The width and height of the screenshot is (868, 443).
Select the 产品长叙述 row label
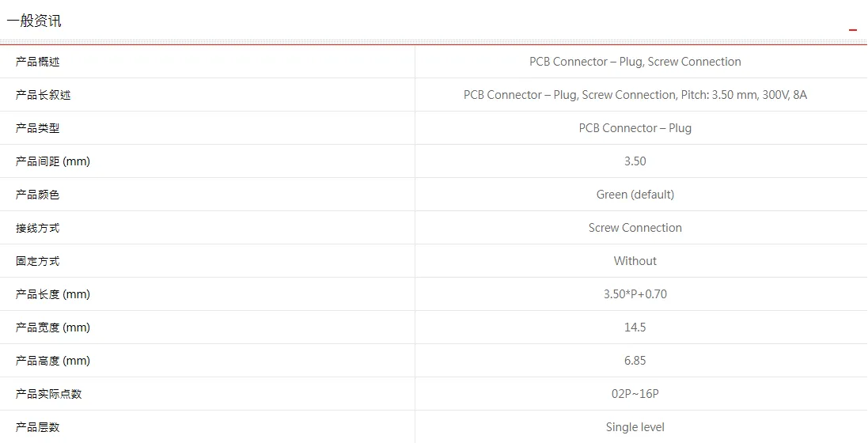pos(44,95)
